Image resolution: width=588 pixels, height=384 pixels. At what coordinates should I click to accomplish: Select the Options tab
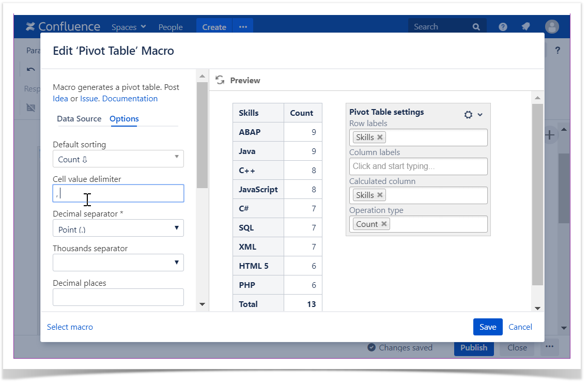(x=124, y=119)
